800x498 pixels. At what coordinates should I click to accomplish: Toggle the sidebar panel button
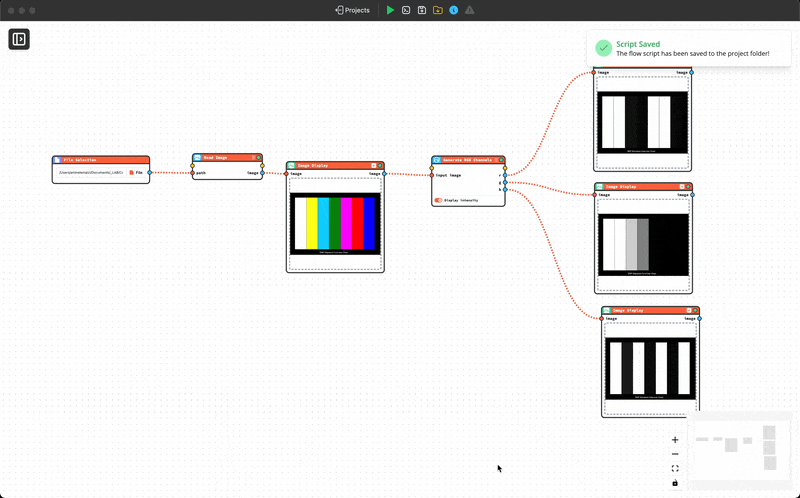tap(19, 39)
